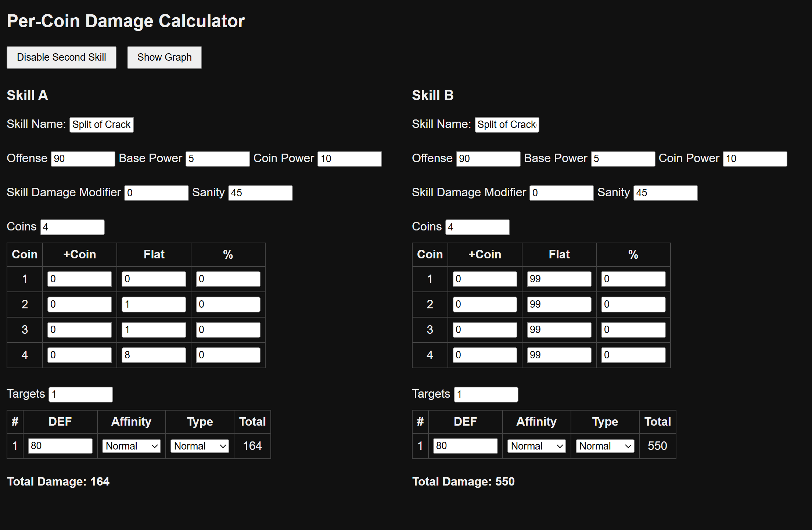Focus Skill A Skill Name field
This screenshot has height=530, width=812.
[x=102, y=125]
